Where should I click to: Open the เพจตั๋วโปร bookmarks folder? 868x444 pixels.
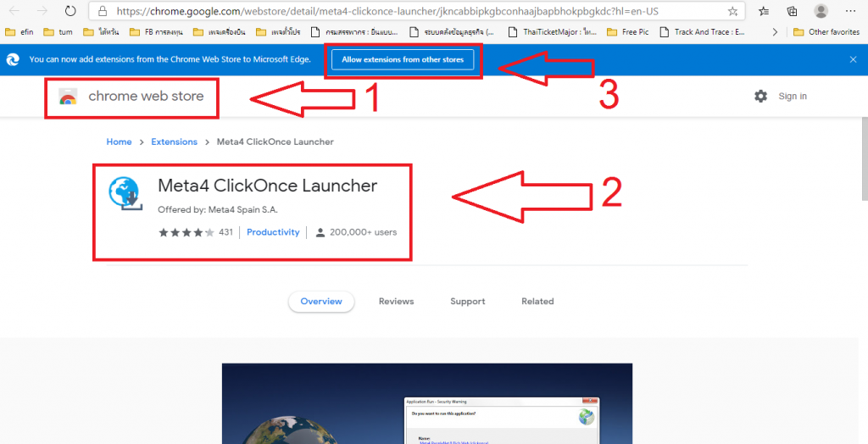[278, 32]
